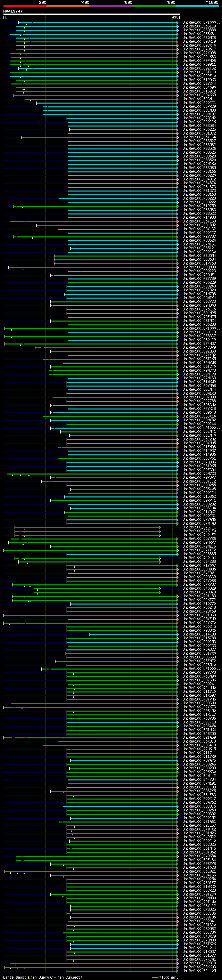Select the UniRef100_P16972 label

pos(199,91)
